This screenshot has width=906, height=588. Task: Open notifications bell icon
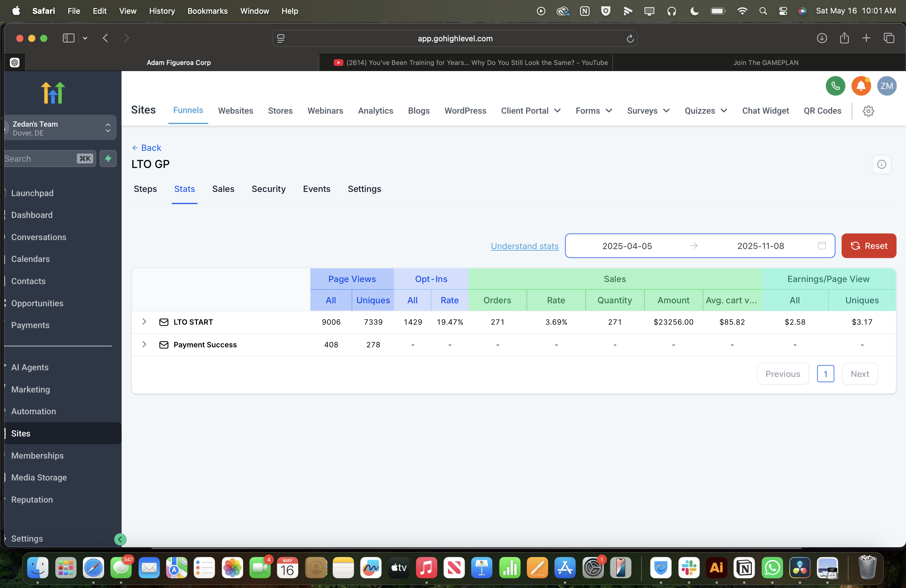pyautogui.click(x=861, y=86)
